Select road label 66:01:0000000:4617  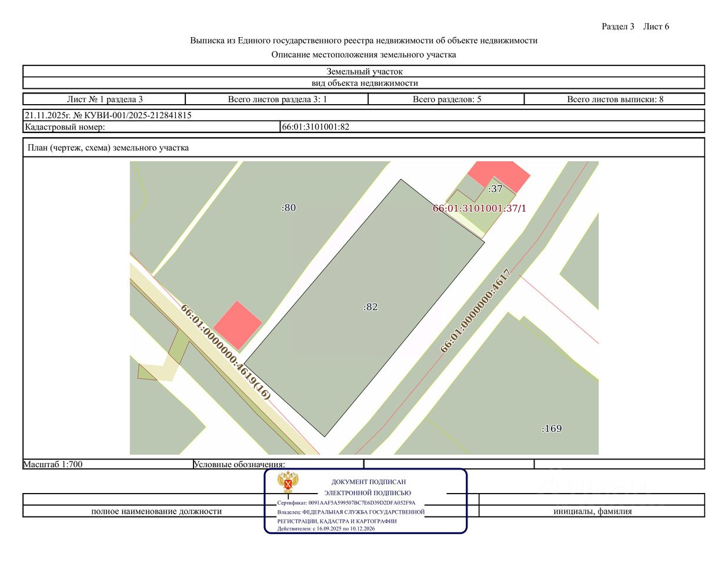point(476,311)
